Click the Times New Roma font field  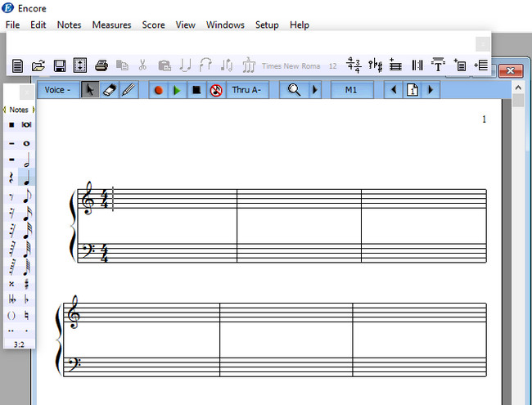pos(291,65)
